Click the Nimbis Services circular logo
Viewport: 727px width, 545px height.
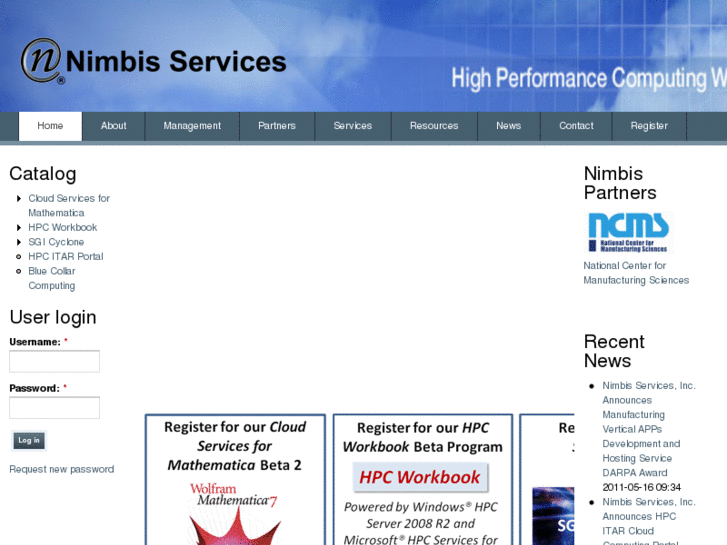[x=42, y=61]
